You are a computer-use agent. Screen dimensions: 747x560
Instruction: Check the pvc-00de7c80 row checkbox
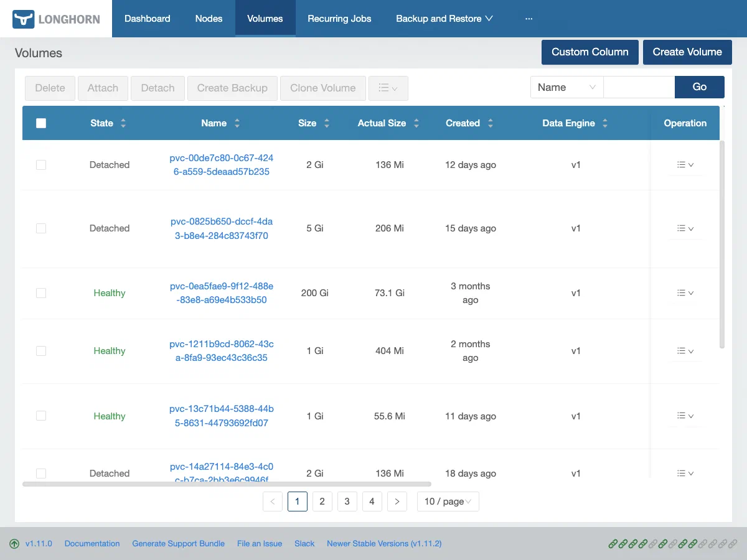click(41, 165)
